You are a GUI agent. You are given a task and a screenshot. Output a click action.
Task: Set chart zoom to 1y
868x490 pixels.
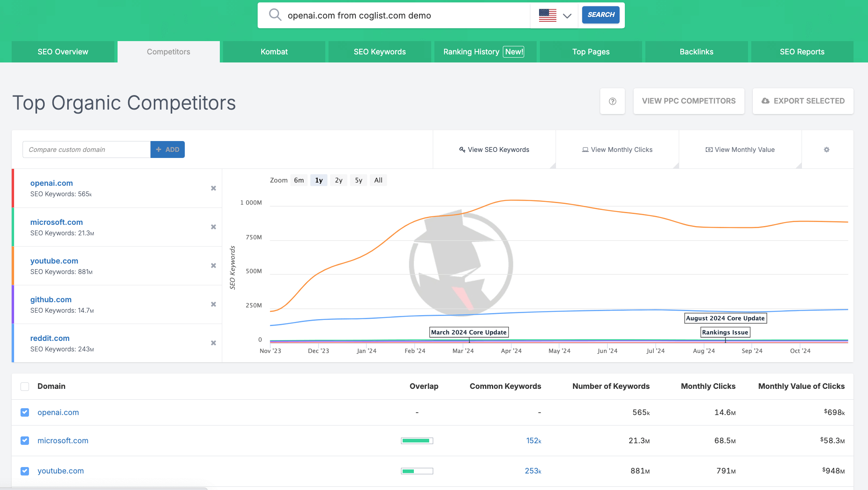(x=319, y=180)
